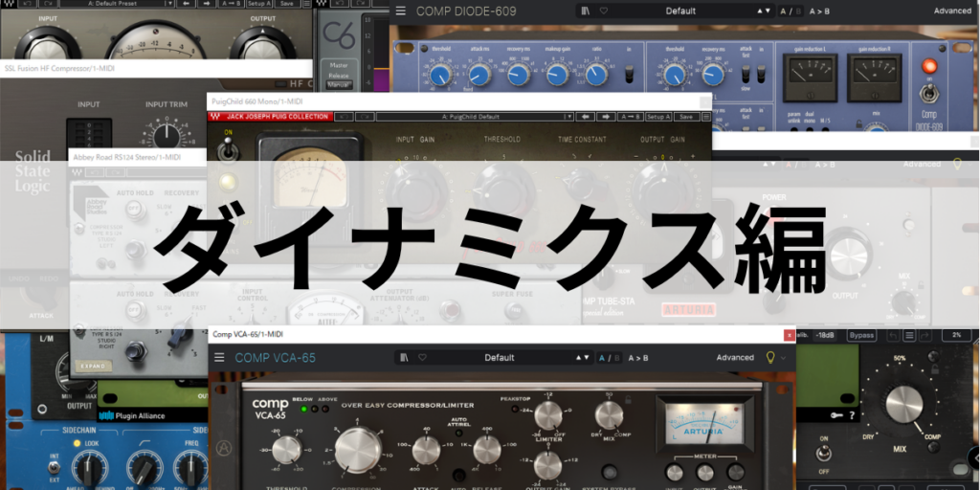Flip the DIODE-609 power toggle switch

(928, 94)
